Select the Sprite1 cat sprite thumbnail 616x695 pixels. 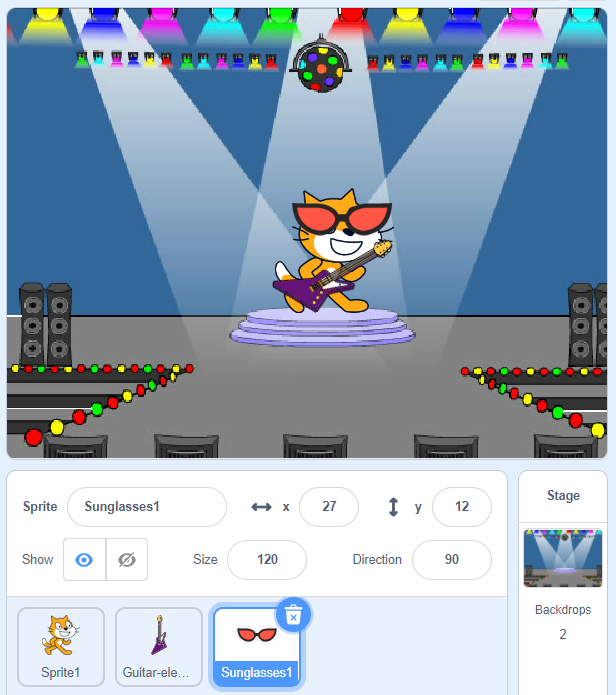click(x=61, y=647)
